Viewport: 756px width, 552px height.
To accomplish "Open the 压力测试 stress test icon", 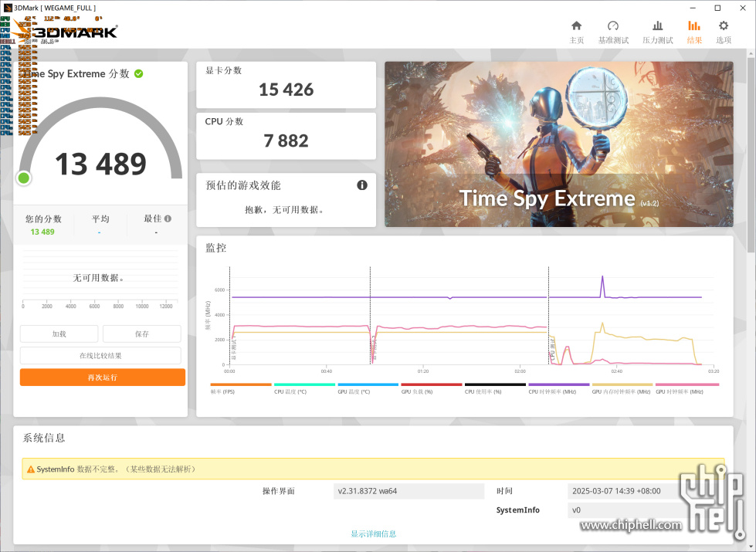I will coord(657,26).
